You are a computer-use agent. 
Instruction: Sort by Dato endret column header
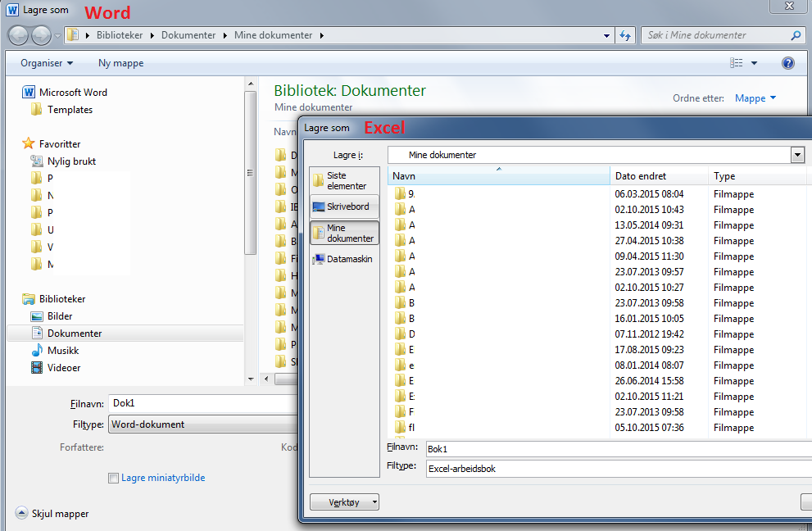tap(659, 176)
